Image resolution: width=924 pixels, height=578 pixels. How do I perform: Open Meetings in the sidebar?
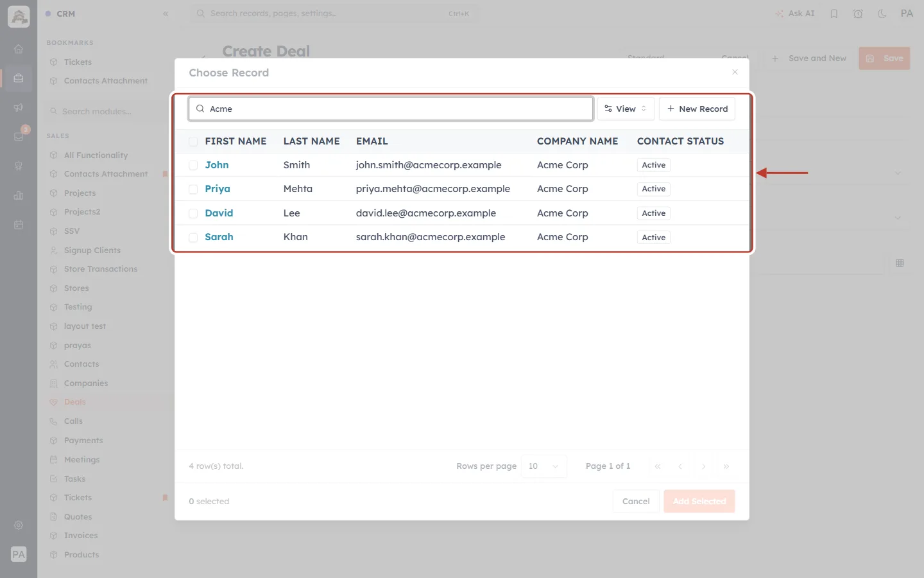click(81, 460)
